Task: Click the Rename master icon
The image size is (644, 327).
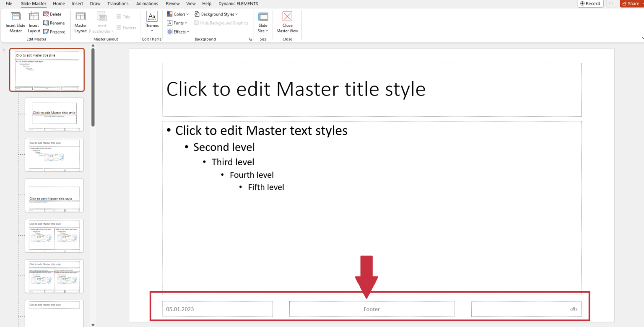Action: click(54, 23)
